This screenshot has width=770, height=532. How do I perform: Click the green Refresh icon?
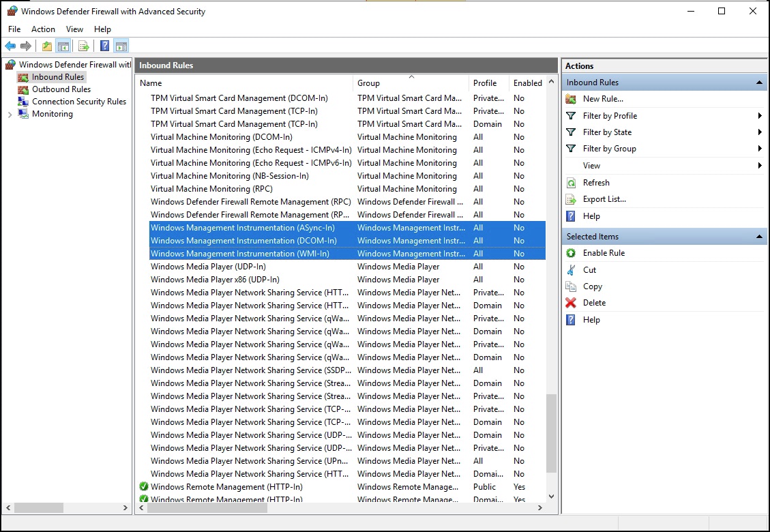click(571, 183)
